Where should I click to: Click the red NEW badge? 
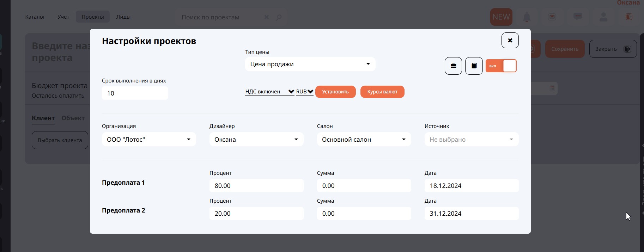(x=501, y=17)
